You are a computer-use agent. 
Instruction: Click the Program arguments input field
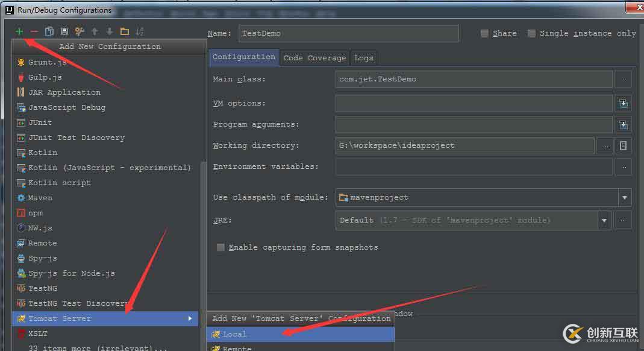pos(474,124)
